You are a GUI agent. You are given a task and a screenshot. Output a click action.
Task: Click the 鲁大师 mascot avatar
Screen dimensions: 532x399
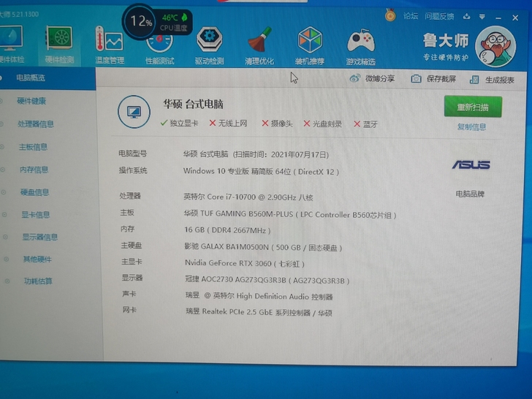click(495, 47)
